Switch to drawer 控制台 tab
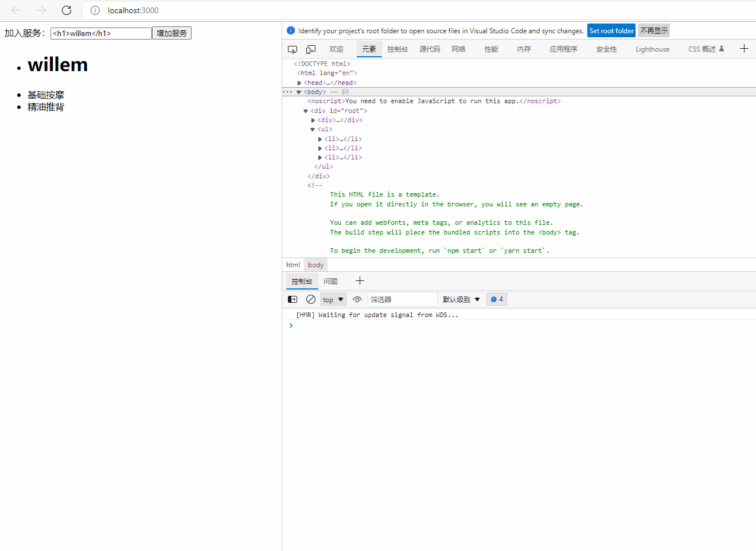The height and width of the screenshot is (551, 756). point(302,281)
